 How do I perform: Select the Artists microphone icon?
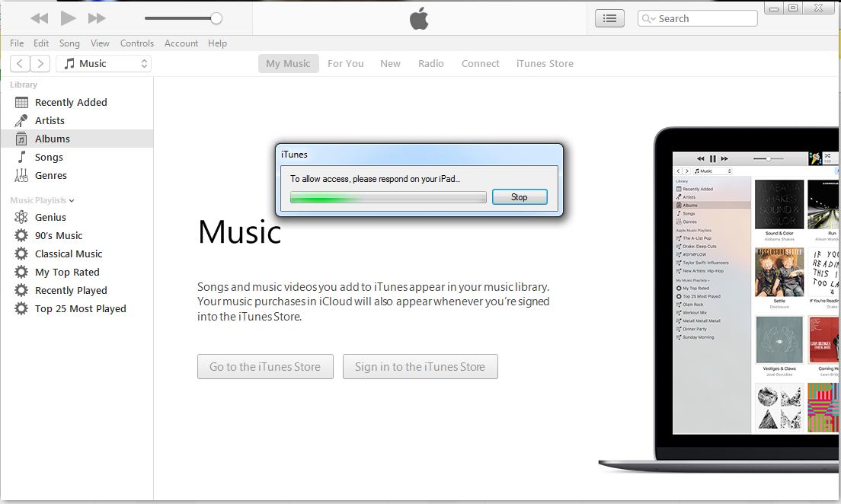tap(21, 120)
